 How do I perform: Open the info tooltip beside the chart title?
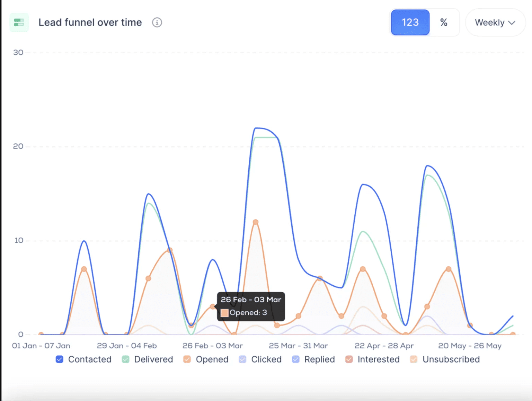tap(157, 23)
